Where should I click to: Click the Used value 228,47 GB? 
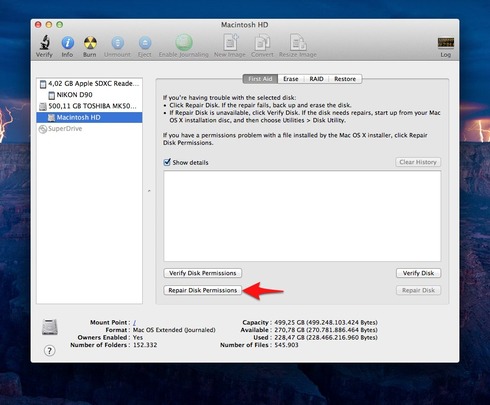click(326, 337)
